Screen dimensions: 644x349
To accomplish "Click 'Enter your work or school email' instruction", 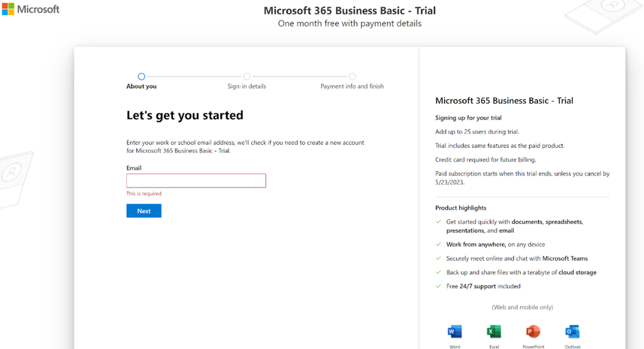I will tap(245, 147).
